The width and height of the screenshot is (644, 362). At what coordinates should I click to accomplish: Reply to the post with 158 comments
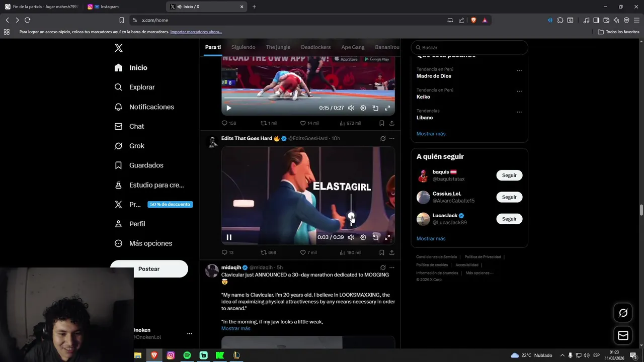[x=229, y=123]
